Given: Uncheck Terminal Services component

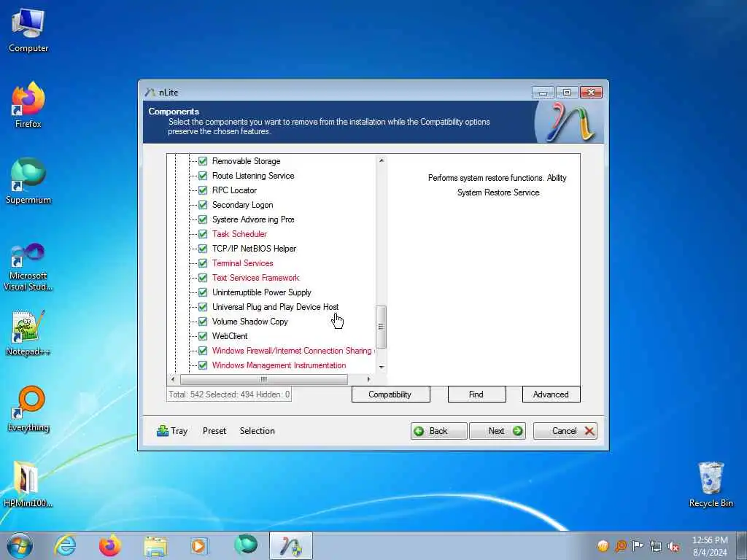Looking at the screenshot, I should pyautogui.click(x=203, y=262).
